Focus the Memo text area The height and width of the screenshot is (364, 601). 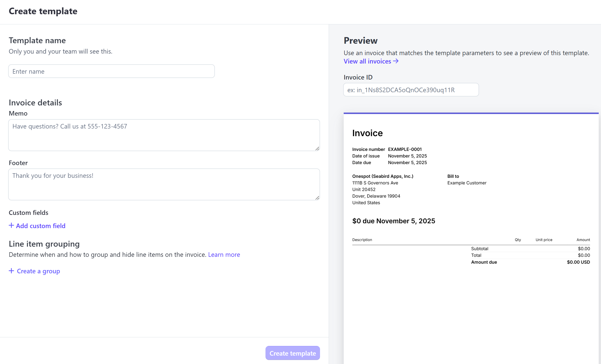pos(164,135)
